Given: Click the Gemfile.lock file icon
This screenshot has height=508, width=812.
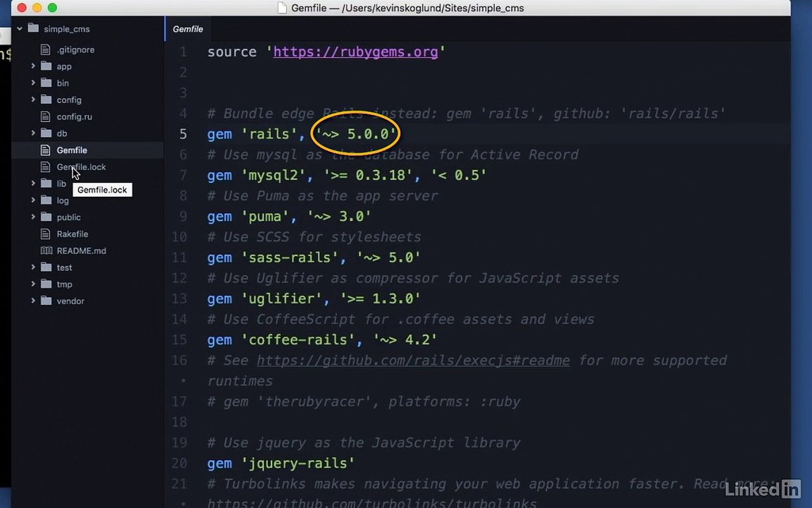Looking at the screenshot, I should 46,167.
